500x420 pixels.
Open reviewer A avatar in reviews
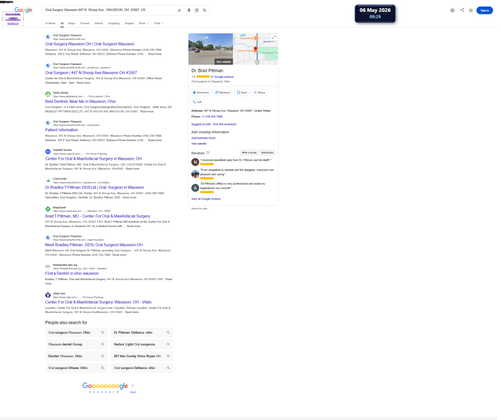(195, 188)
